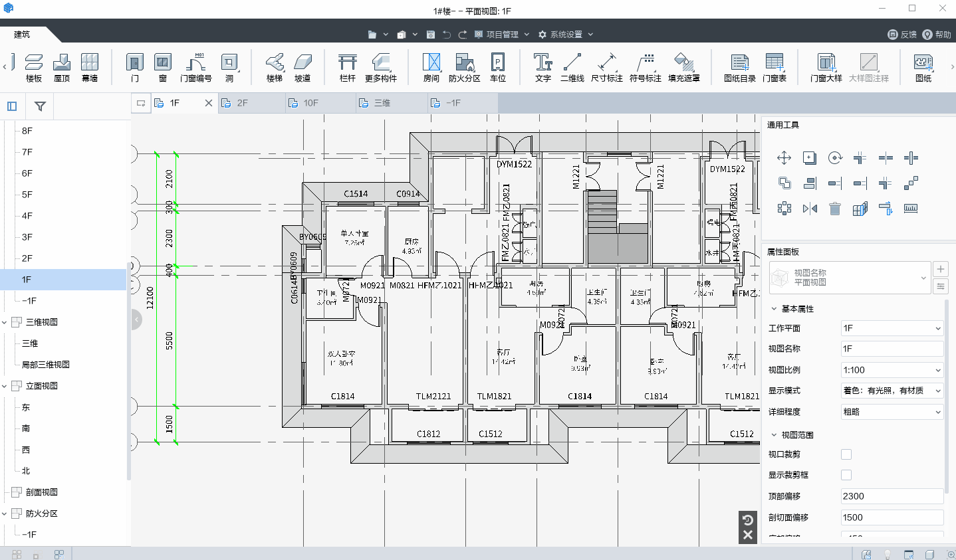Viewport: 956px width, 560px height.
Task: Collapse the 视图范围 section
Action: point(774,435)
